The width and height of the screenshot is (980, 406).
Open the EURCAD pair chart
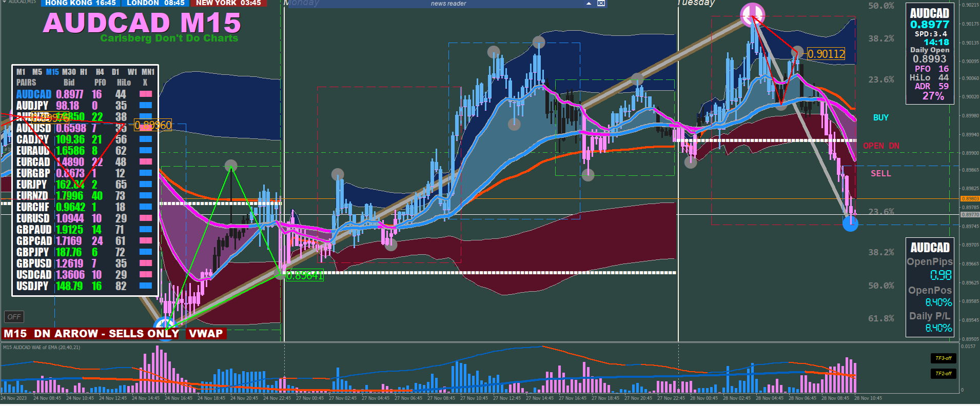point(33,162)
